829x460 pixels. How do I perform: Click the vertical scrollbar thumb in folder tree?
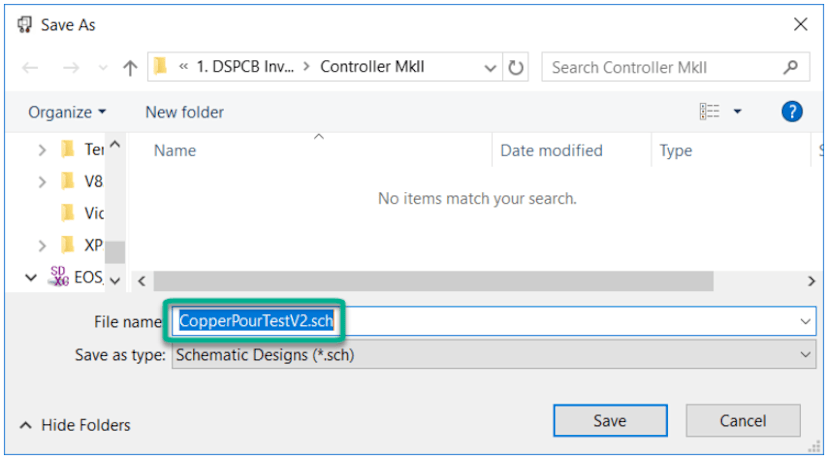point(115,252)
